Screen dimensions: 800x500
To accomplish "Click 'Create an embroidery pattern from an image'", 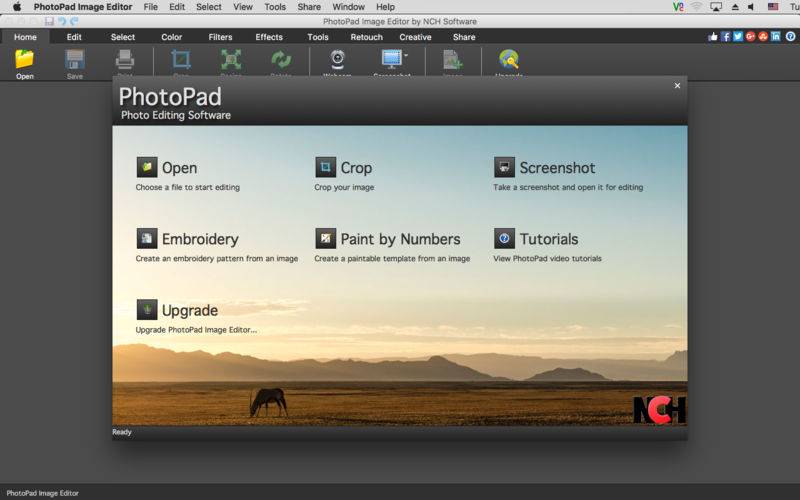I will coord(216,259).
